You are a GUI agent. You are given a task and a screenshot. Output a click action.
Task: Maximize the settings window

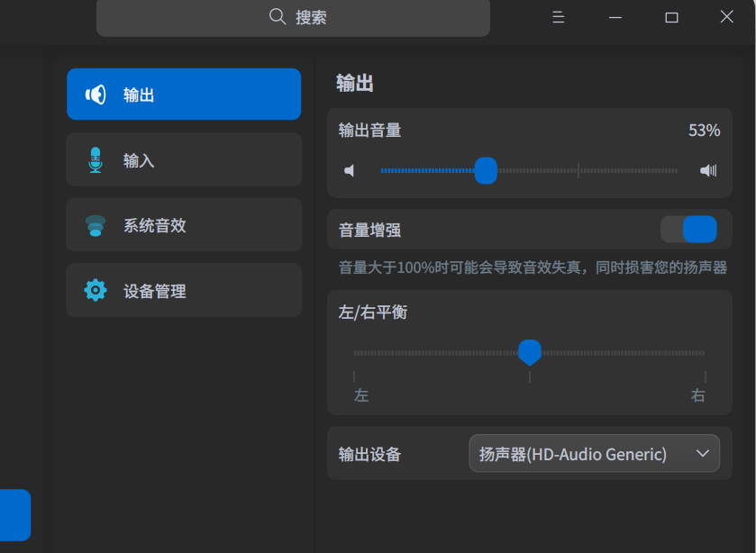coord(671,17)
